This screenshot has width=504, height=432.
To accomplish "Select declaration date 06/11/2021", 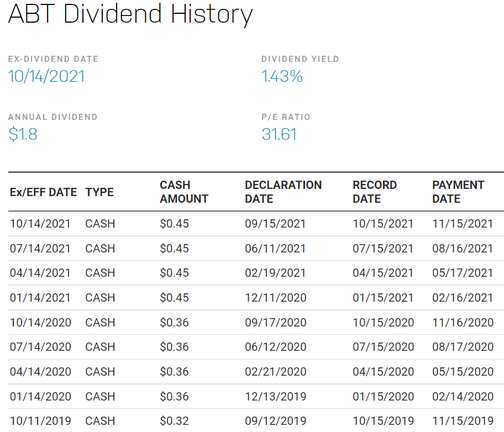I will point(275,249).
